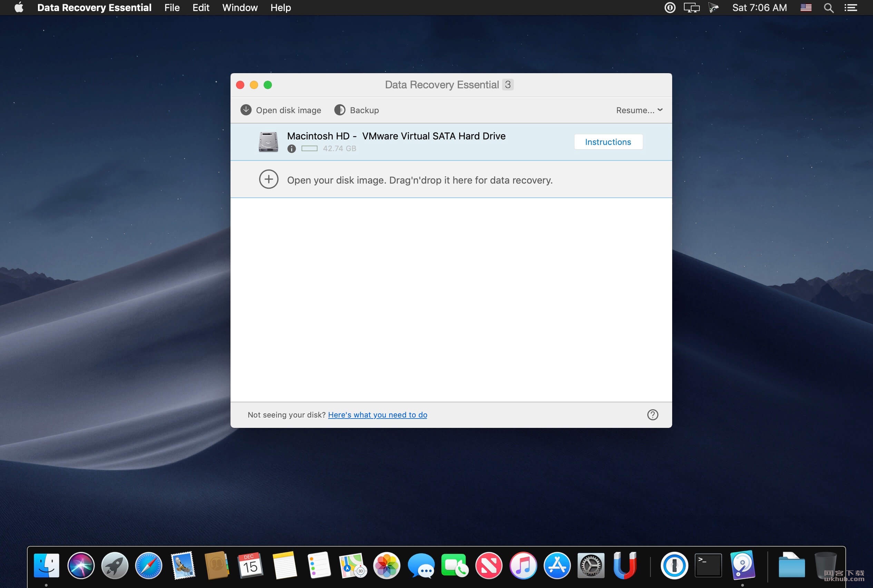Image resolution: width=873 pixels, height=588 pixels.
Task: Click the Macintosh HD hard drive icon
Action: click(268, 142)
